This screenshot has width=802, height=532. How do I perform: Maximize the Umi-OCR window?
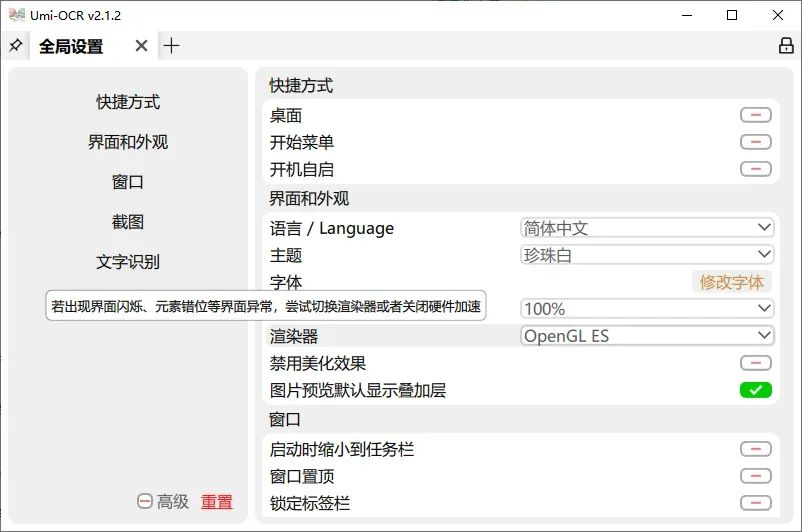[x=732, y=15]
